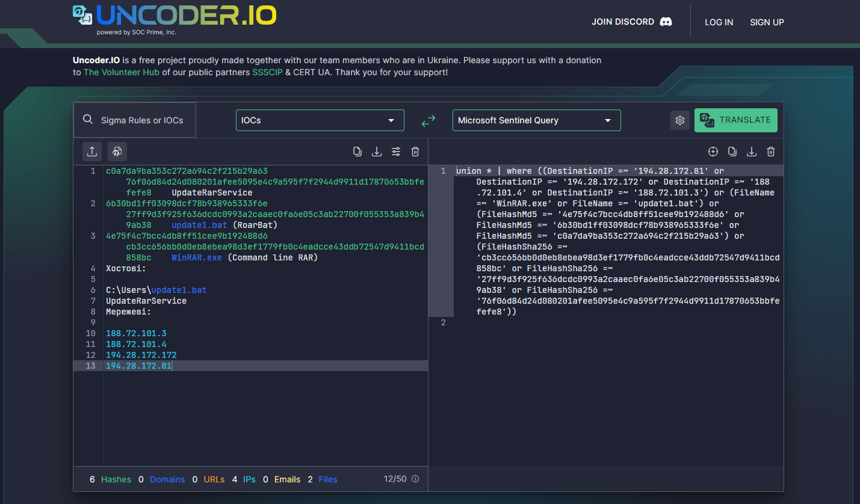Image resolution: width=860 pixels, height=504 pixels.
Task: Click the info icon beside 12/50 counter
Action: tap(415, 479)
